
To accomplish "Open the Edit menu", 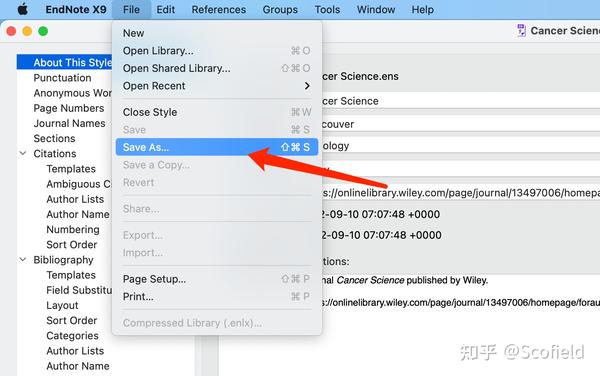I will (165, 10).
